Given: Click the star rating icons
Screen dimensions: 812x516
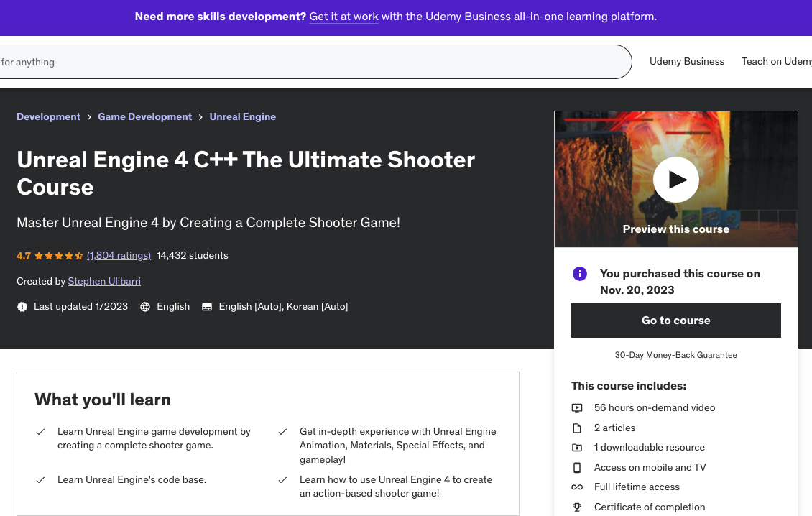Looking at the screenshot, I should pos(58,255).
